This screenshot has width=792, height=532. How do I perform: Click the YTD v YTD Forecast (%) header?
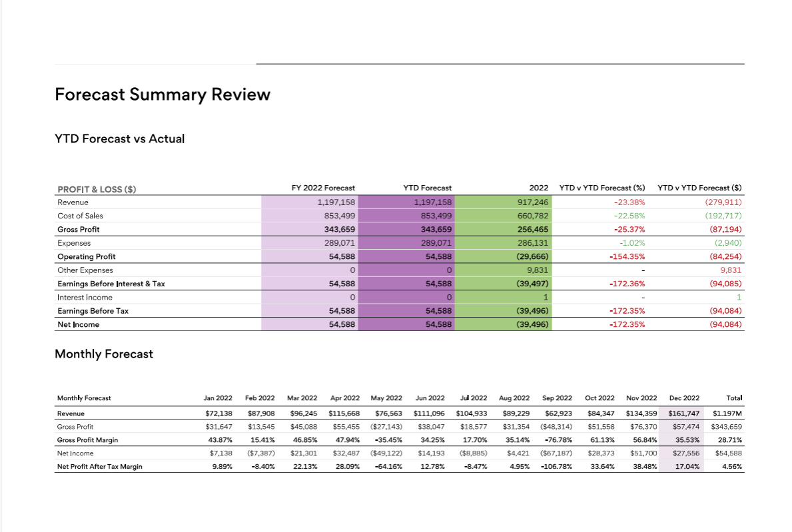coord(601,188)
